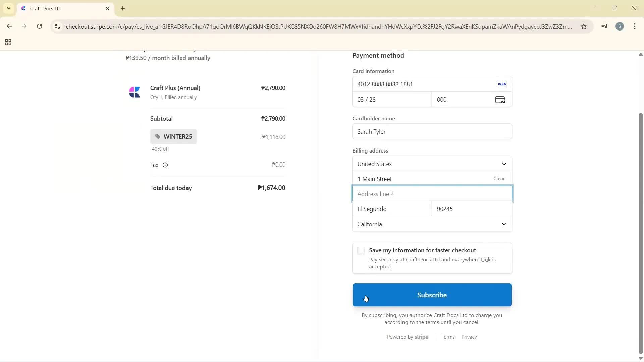
Task: Click the Tax info icon
Action: coord(165,165)
